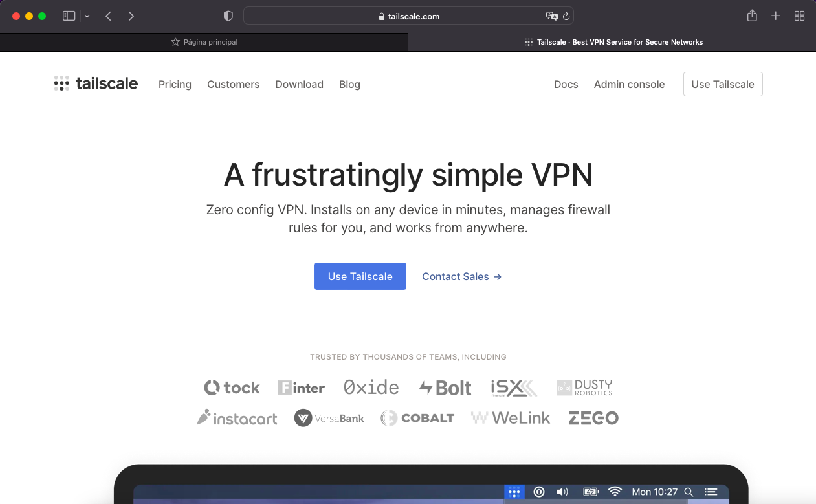
Task: Open the Share icon in toolbar
Action: tap(752, 16)
